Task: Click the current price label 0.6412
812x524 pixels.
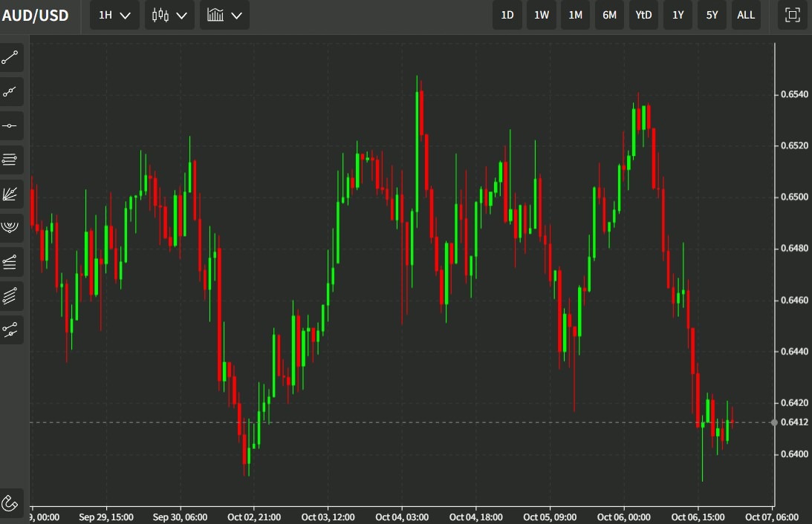Action: click(x=794, y=422)
